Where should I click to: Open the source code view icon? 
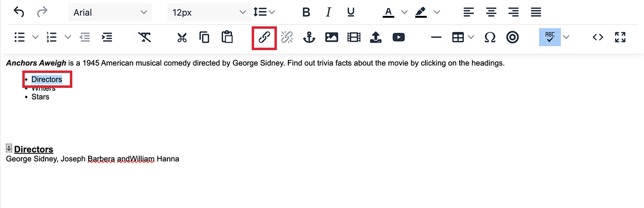598,37
